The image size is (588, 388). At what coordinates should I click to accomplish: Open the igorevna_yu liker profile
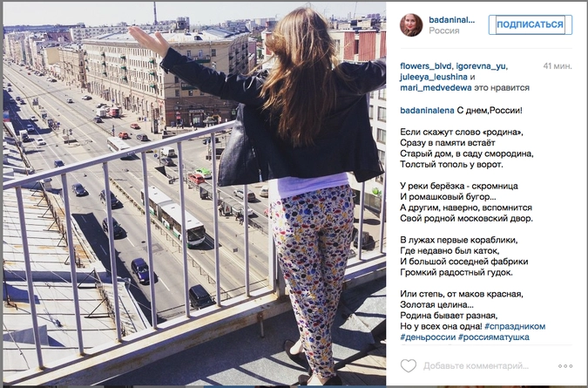coord(481,66)
